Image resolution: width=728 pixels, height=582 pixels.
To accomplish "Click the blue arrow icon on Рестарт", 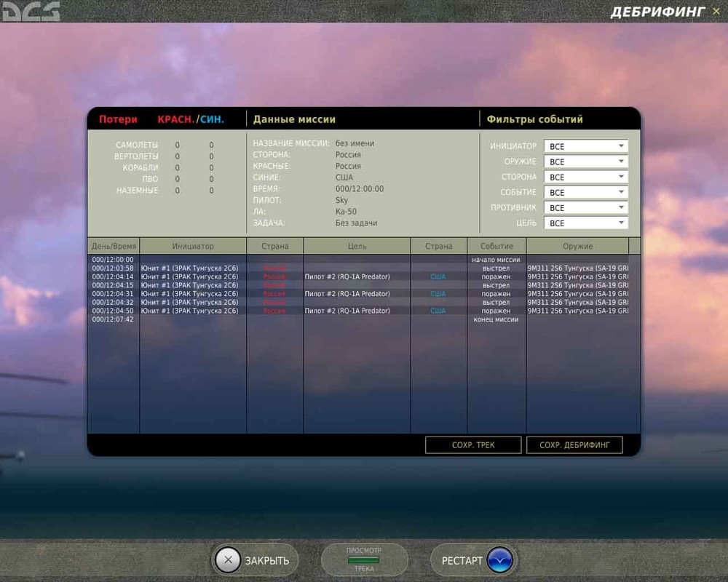I will tap(499, 559).
